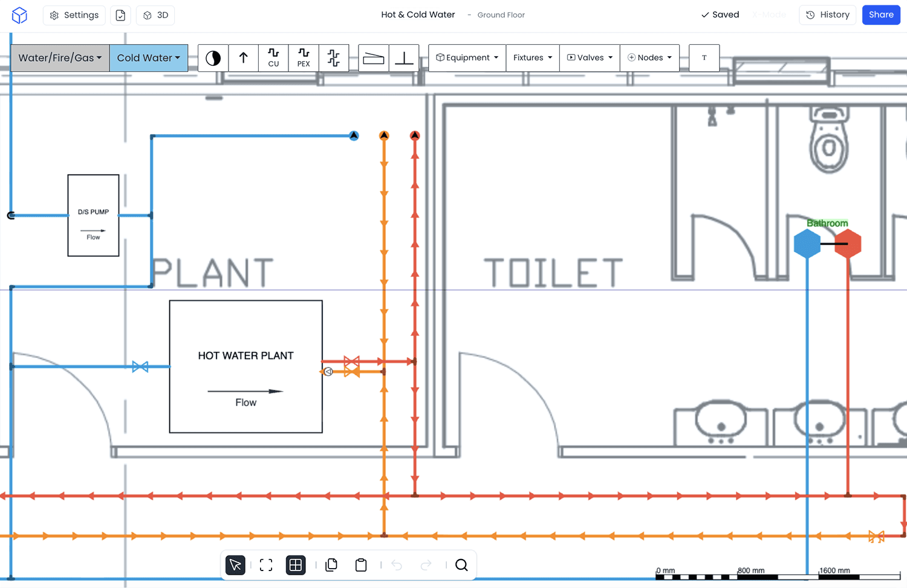The height and width of the screenshot is (588, 907).
Task: Select the T text tool
Action: (x=704, y=58)
